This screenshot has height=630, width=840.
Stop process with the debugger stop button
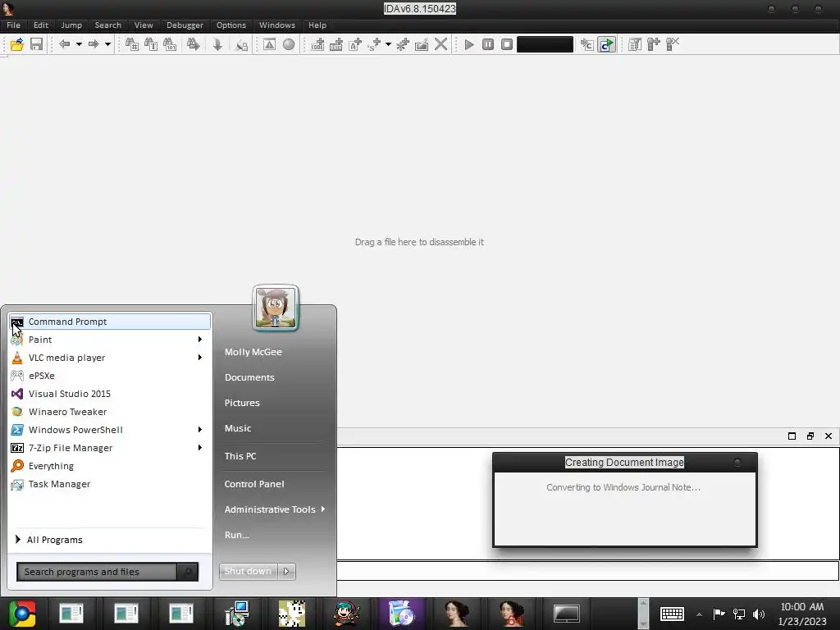507,44
